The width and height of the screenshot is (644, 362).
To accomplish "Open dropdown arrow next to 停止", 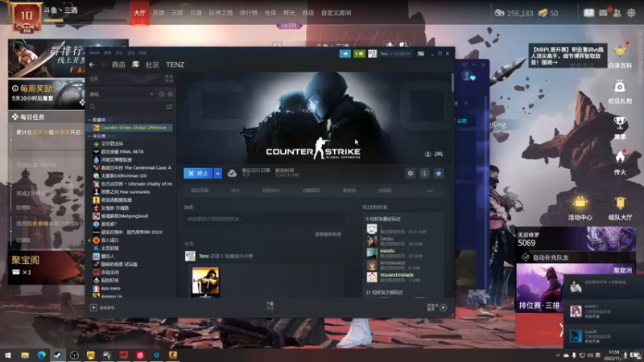I will point(217,173).
